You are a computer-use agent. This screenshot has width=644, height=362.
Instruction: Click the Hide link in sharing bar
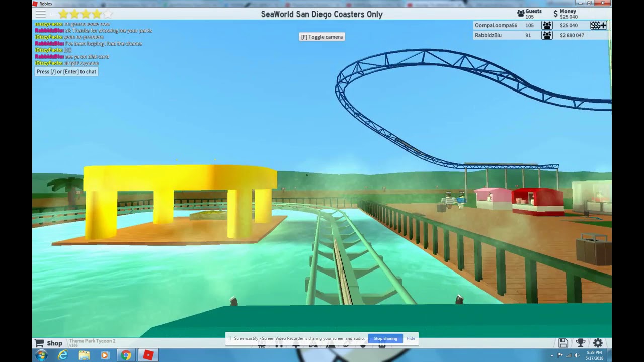coord(411,338)
